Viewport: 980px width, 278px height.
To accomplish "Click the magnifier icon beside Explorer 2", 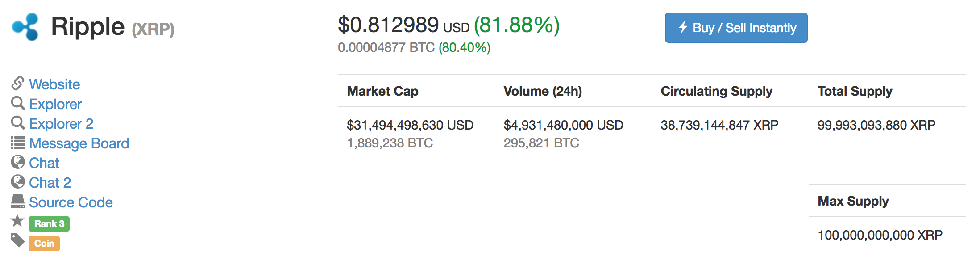I will pyautogui.click(x=18, y=123).
